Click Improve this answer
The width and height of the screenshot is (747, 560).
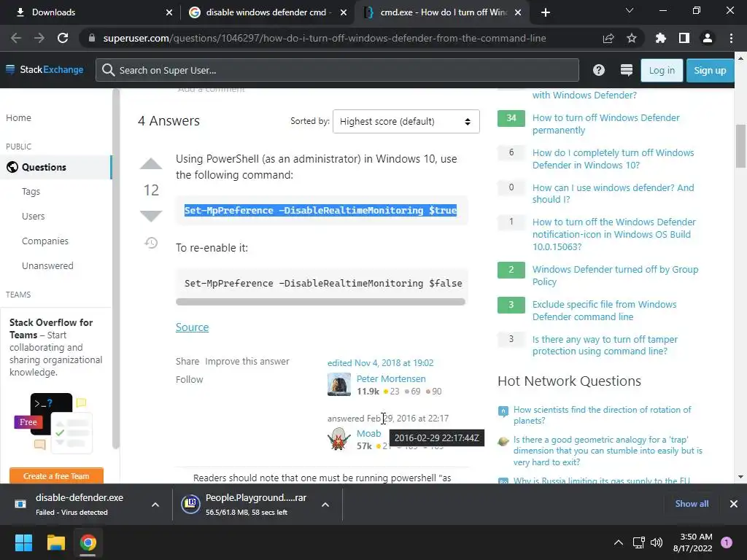[x=247, y=362]
